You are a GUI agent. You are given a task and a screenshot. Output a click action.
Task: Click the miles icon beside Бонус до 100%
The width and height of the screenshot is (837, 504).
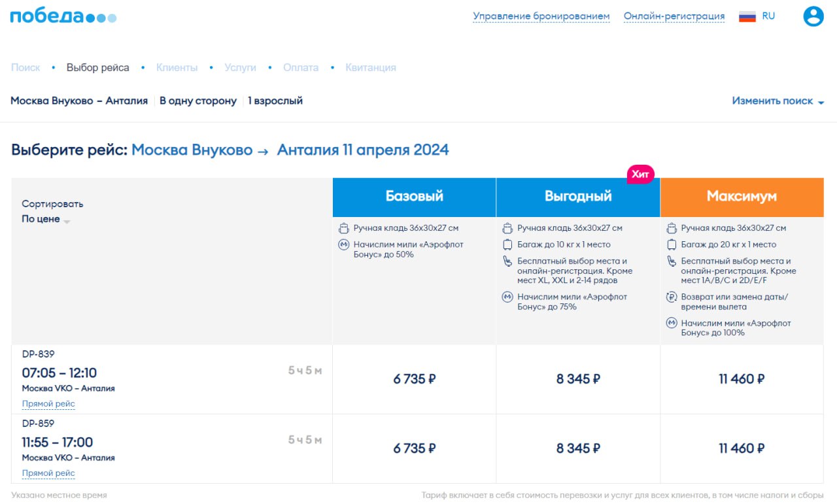click(x=671, y=323)
